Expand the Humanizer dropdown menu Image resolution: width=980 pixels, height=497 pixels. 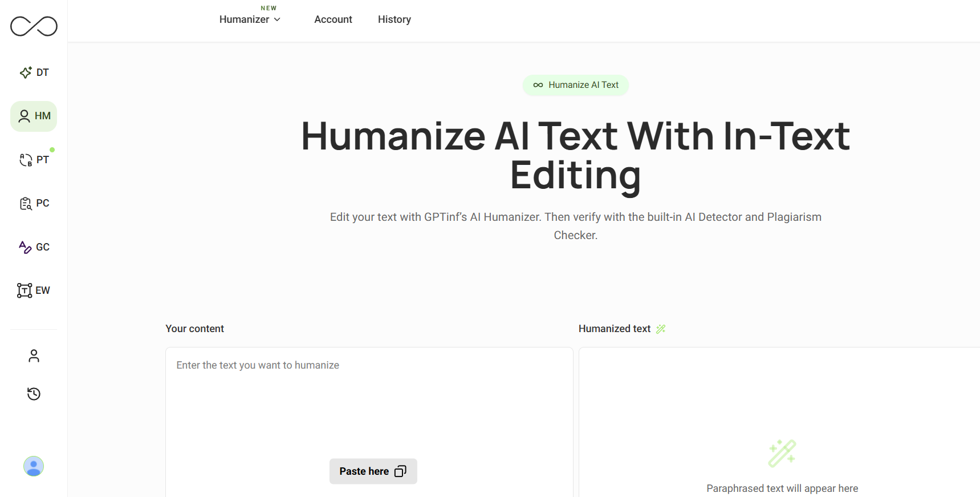tap(250, 19)
